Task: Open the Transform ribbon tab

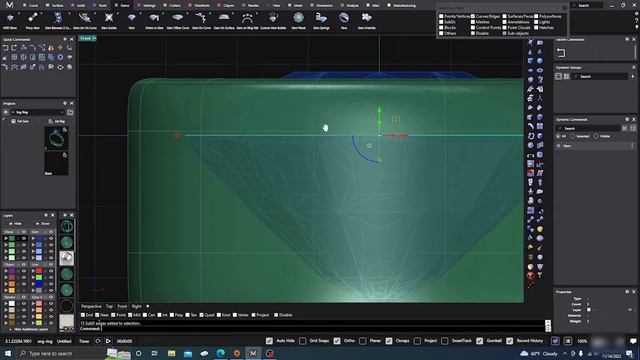Action: pyautogui.click(x=200, y=5)
